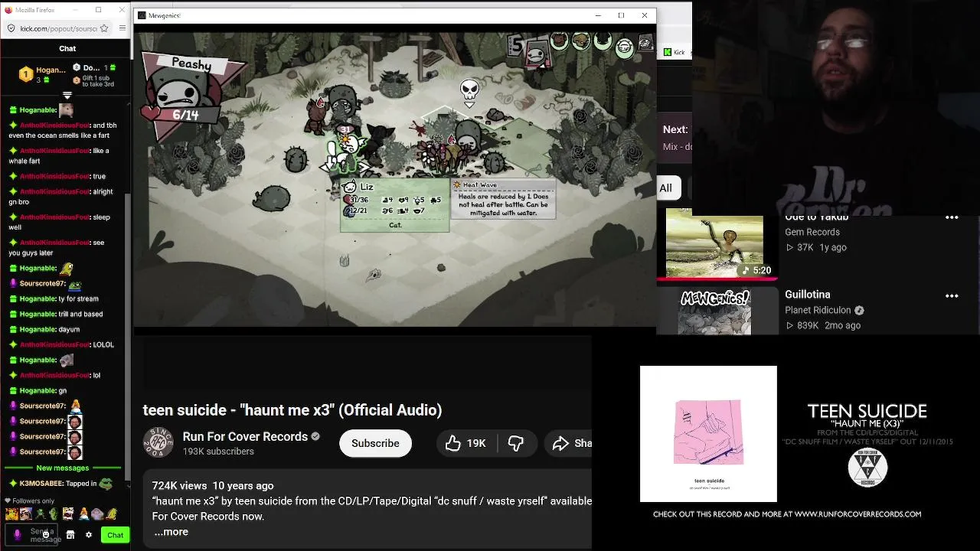Dislike the video with thumbs down
Viewport: 980px width, 551px height.
[516, 443]
